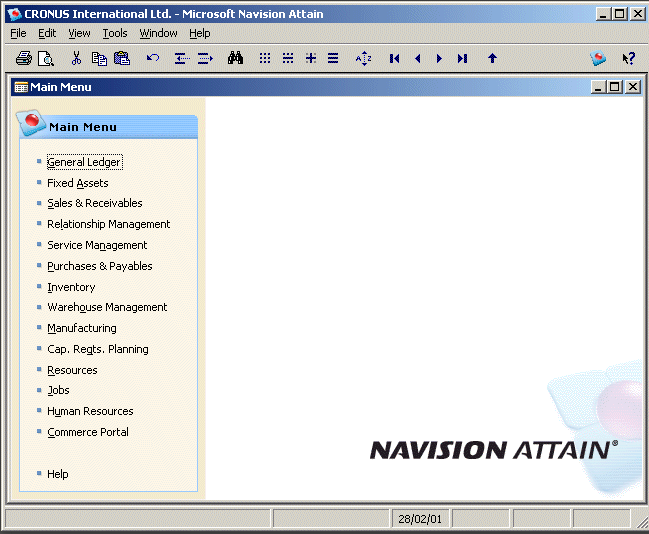Open the Warehouse Management section
Screen dimensions: 649x534
tap(107, 307)
